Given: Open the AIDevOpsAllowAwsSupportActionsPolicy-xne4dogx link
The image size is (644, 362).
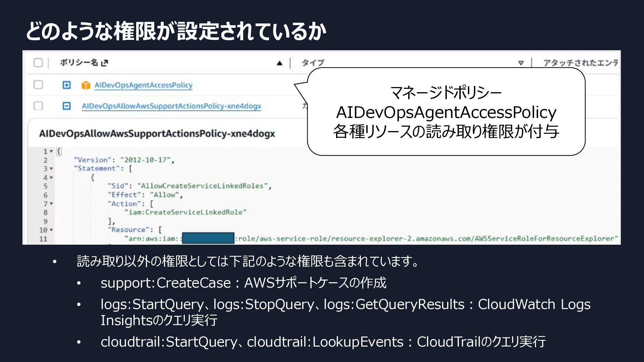Looking at the screenshot, I should [x=171, y=106].
